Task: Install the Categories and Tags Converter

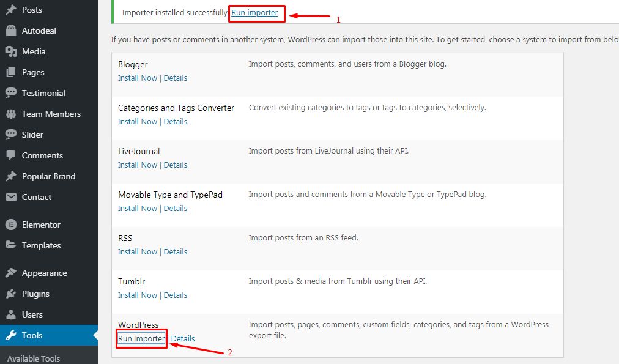Action: pyautogui.click(x=138, y=122)
